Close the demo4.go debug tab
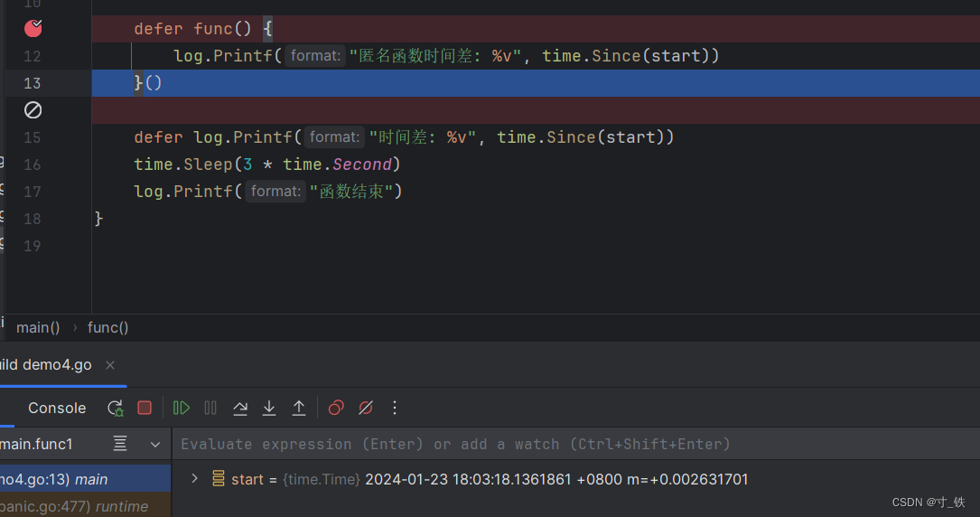This screenshot has width=980, height=517. coord(110,365)
